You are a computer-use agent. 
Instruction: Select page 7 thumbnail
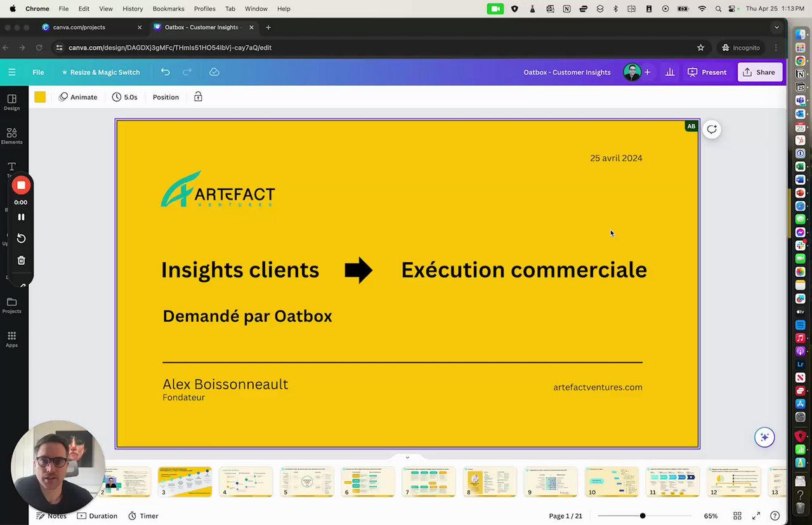tap(429, 482)
